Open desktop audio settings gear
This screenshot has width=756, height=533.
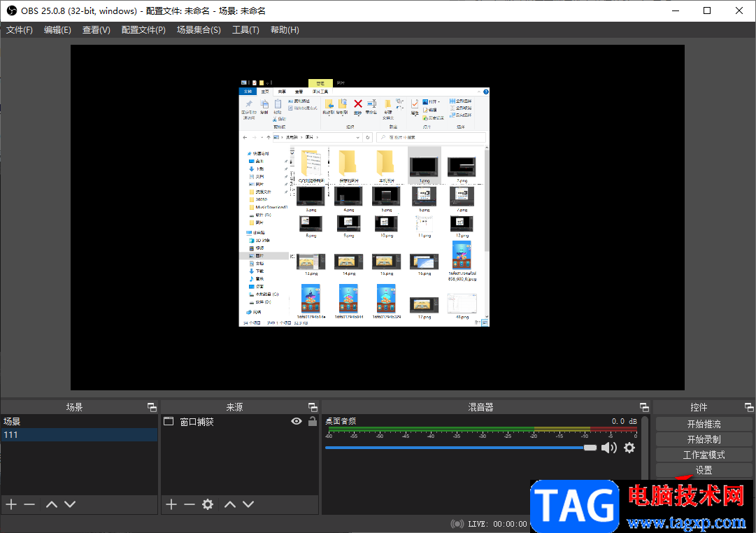coord(629,448)
